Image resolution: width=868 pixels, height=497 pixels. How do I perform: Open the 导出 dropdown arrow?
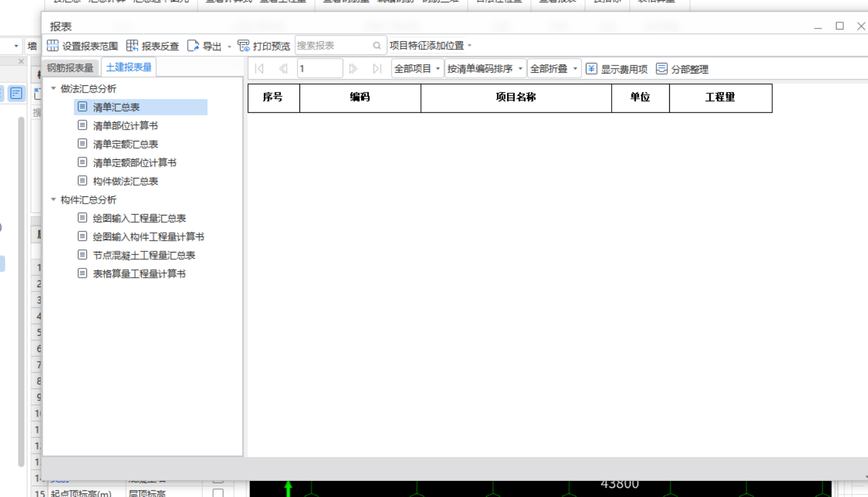tap(230, 46)
